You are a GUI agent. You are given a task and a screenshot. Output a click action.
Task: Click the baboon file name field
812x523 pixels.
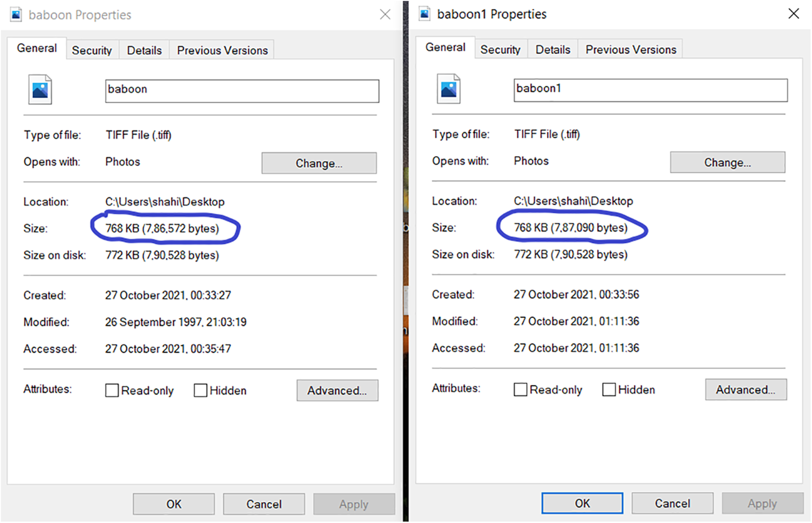(242, 91)
